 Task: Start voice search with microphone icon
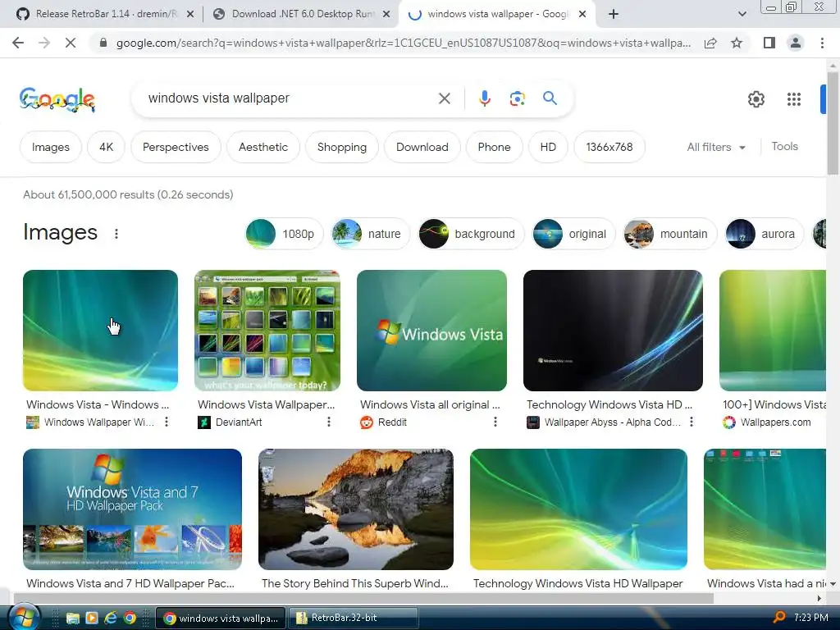(484, 98)
